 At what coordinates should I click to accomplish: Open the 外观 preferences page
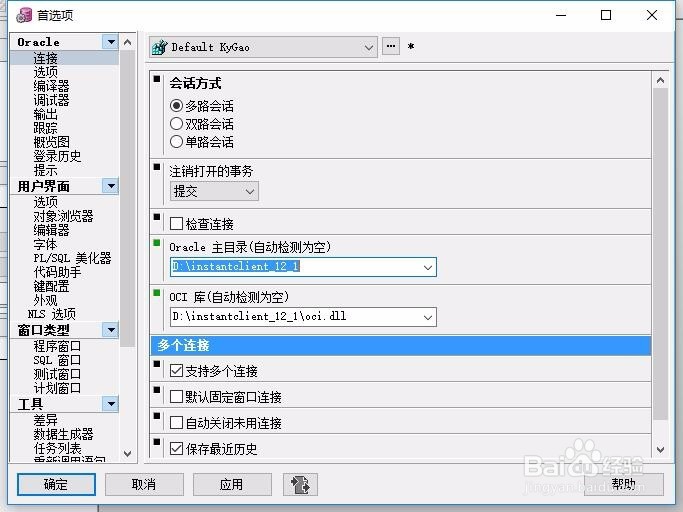tap(45, 300)
